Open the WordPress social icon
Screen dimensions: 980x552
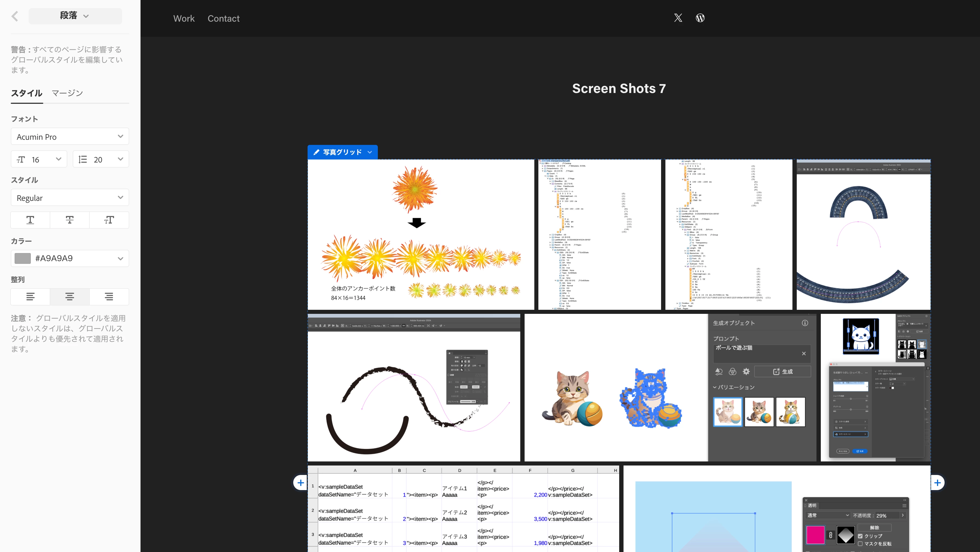(700, 18)
